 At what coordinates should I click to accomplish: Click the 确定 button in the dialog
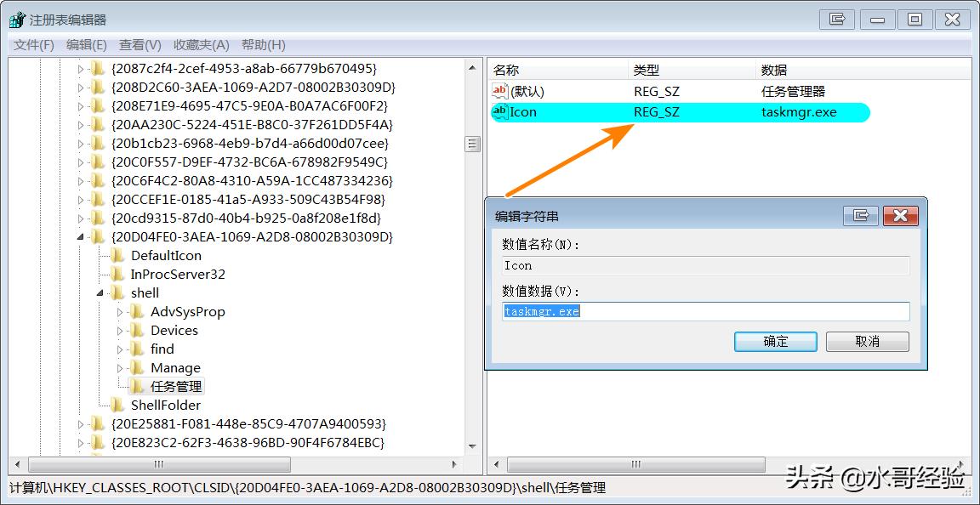tap(776, 341)
